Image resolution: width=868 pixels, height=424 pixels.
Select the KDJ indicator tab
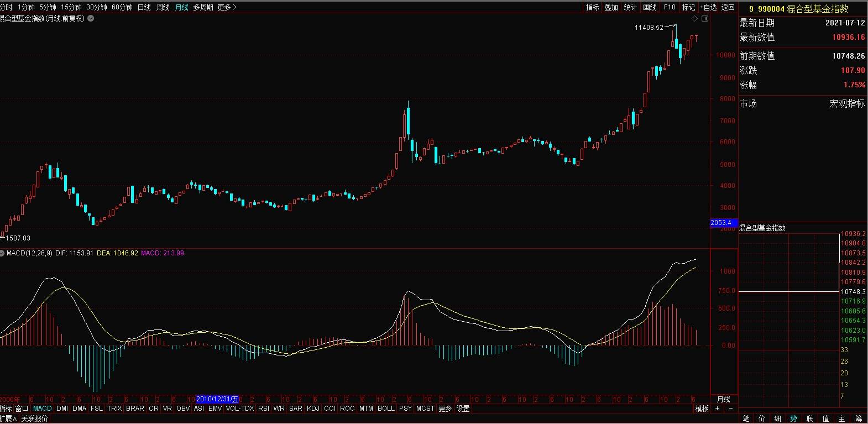(313, 409)
